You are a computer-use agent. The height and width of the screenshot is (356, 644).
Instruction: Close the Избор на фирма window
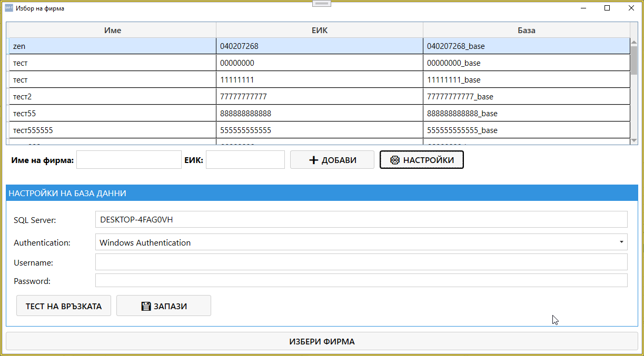coord(631,8)
